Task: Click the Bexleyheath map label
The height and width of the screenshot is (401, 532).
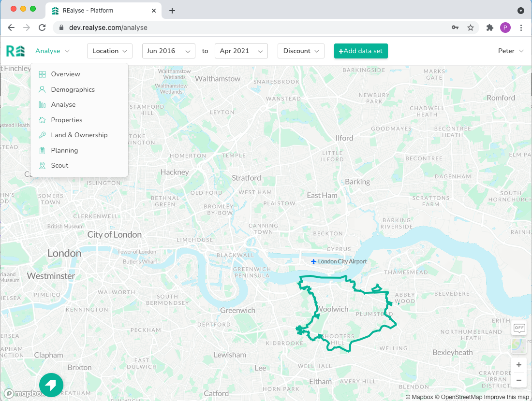Action: (453, 353)
